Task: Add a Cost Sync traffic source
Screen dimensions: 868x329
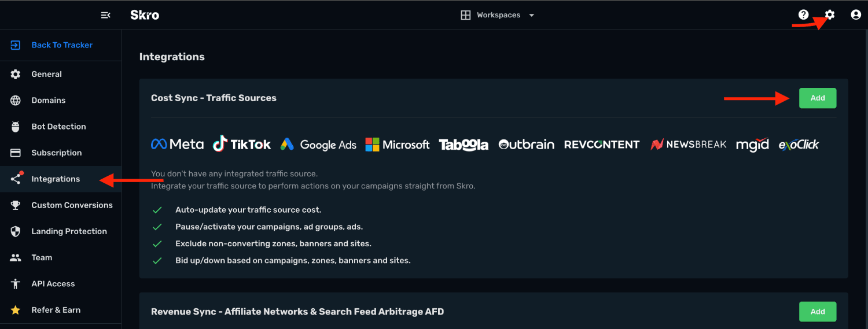Action: 818,98
